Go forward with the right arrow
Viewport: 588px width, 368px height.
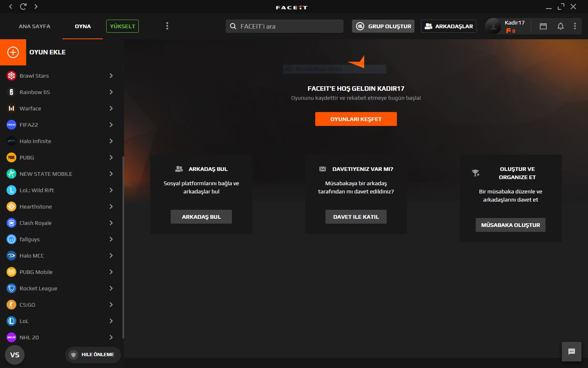36,7
